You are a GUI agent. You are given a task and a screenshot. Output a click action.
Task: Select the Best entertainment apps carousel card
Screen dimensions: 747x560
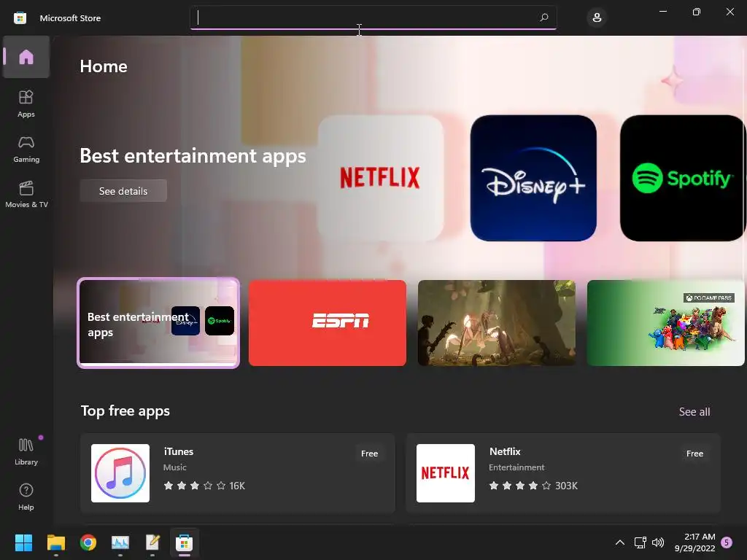(x=158, y=323)
